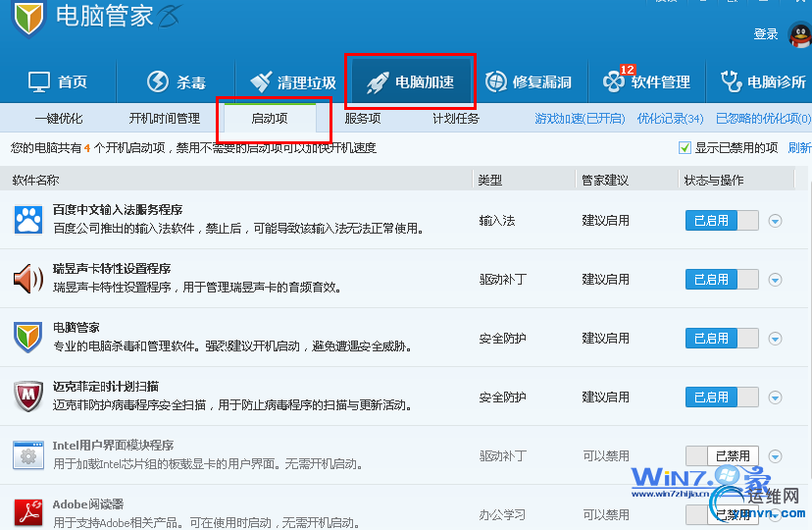Open the 清理垃圾 broom icon
Screen dimensions: 812x530
[261, 81]
